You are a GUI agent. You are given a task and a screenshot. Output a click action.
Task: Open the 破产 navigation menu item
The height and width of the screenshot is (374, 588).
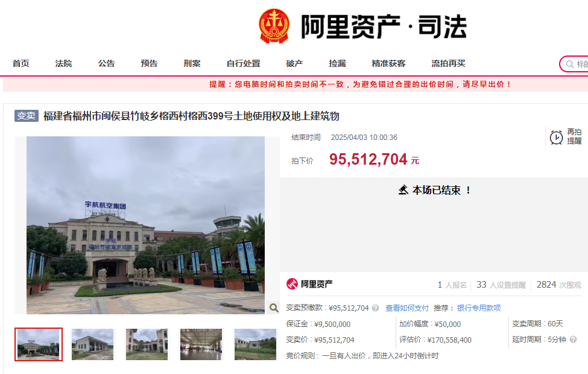click(294, 63)
